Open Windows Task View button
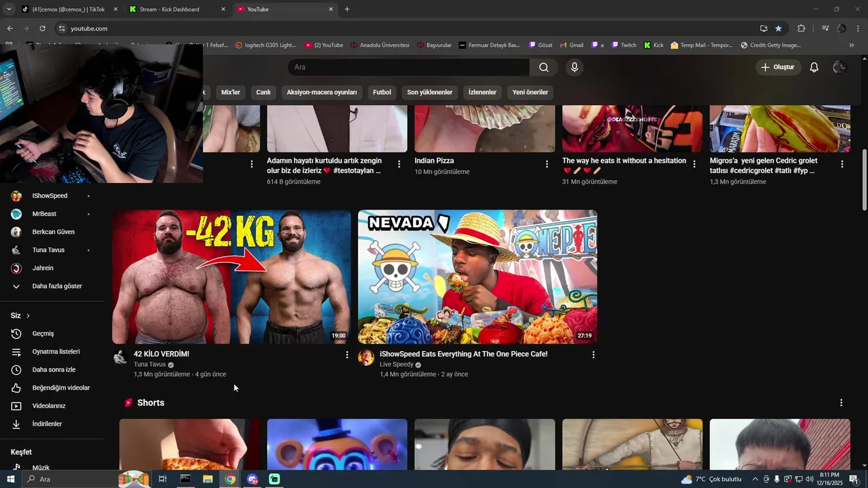868x488 pixels. [x=163, y=479]
